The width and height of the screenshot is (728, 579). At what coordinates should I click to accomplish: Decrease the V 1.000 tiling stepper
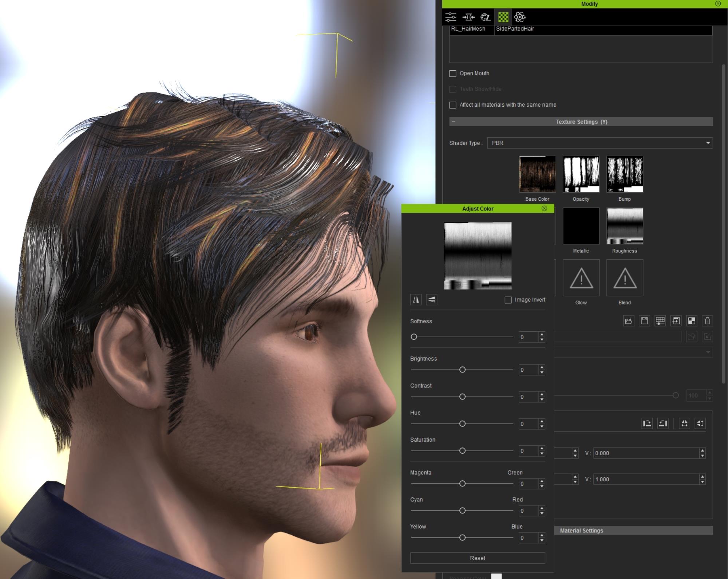[x=703, y=482]
